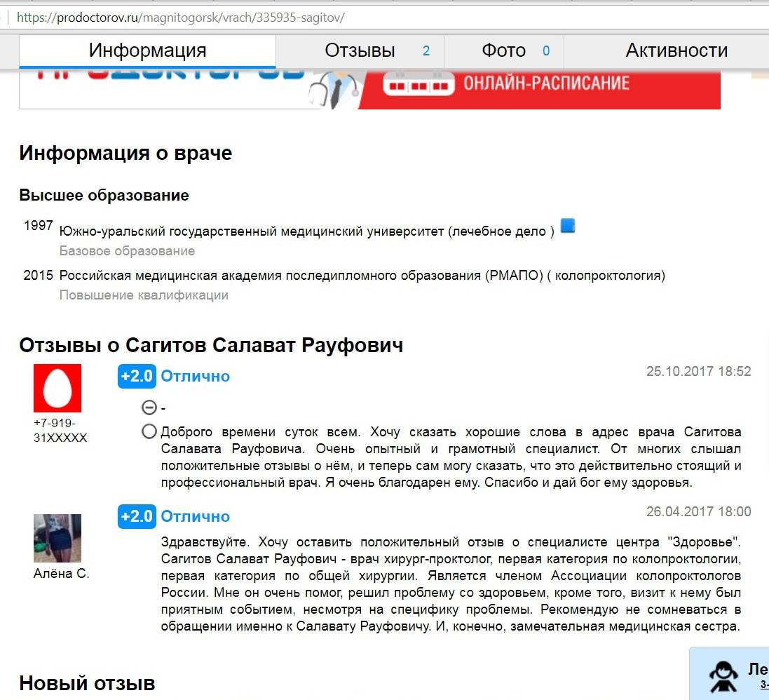Image resolution: width=769 pixels, height=700 pixels.
Task: Click the page URL in the address bar
Action: [180, 18]
